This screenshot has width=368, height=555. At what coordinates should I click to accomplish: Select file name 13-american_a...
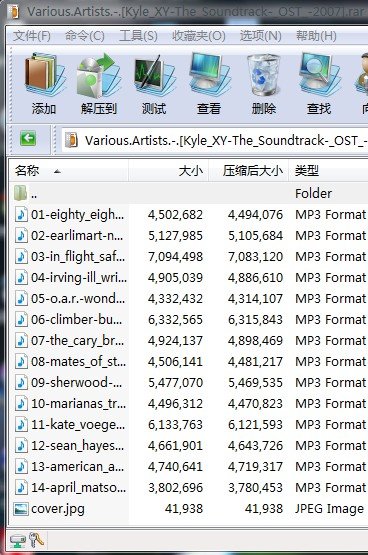[77, 467]
